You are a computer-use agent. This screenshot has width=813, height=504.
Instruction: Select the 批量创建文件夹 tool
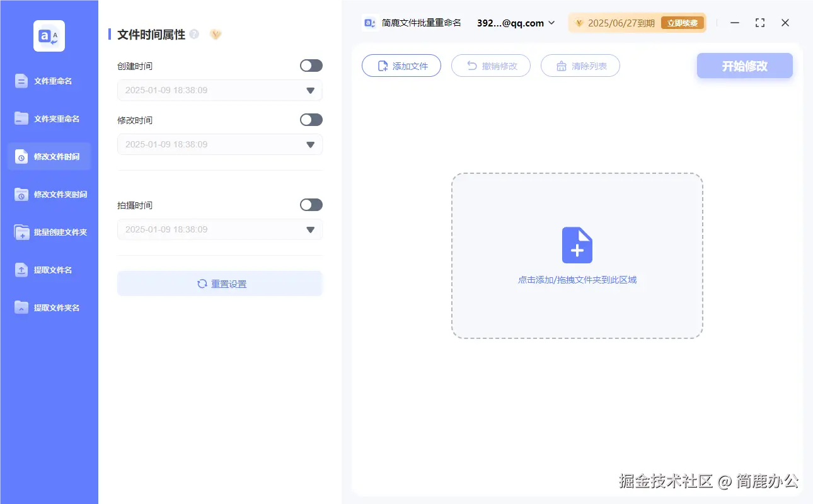(x=49, y=232)
